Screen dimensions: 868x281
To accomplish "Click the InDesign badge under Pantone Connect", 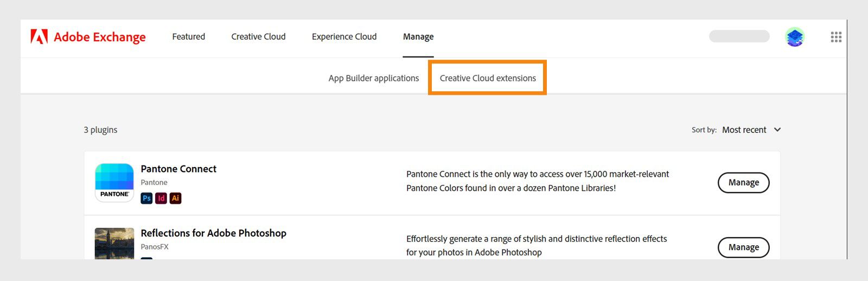I will click(161, 198).
